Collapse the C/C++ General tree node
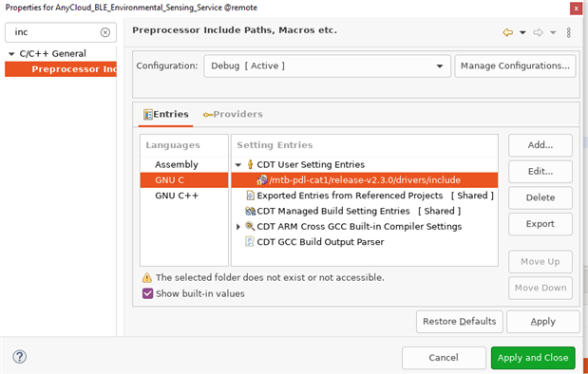 11,54
